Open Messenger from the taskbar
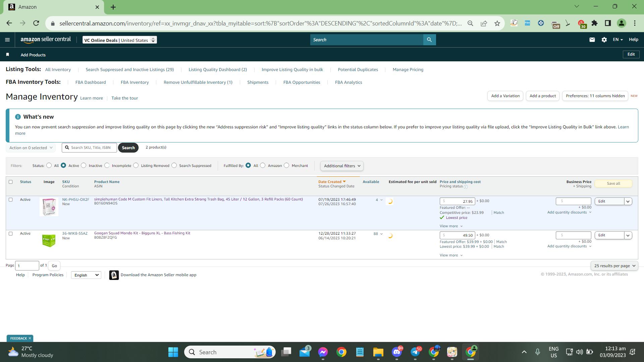This screenshot has width=644, height=362. [323, 352]
